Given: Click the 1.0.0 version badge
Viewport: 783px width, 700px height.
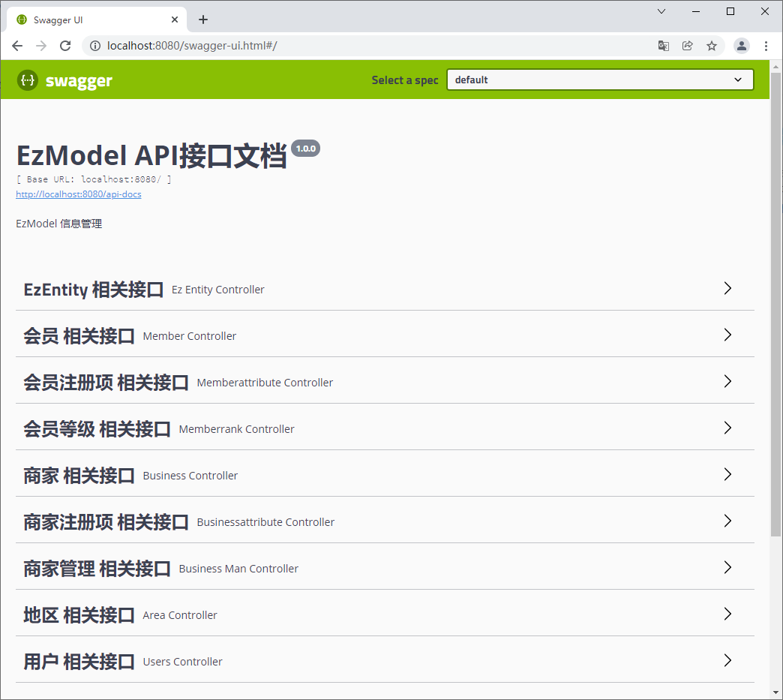Looking at the screenshot, I should coord(305,149).
